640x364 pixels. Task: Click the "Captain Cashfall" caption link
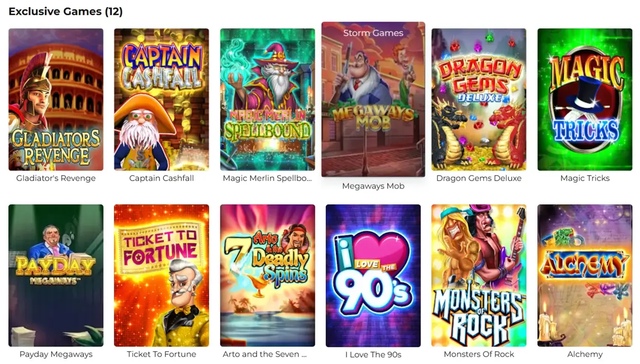click(x=161, y=178)
